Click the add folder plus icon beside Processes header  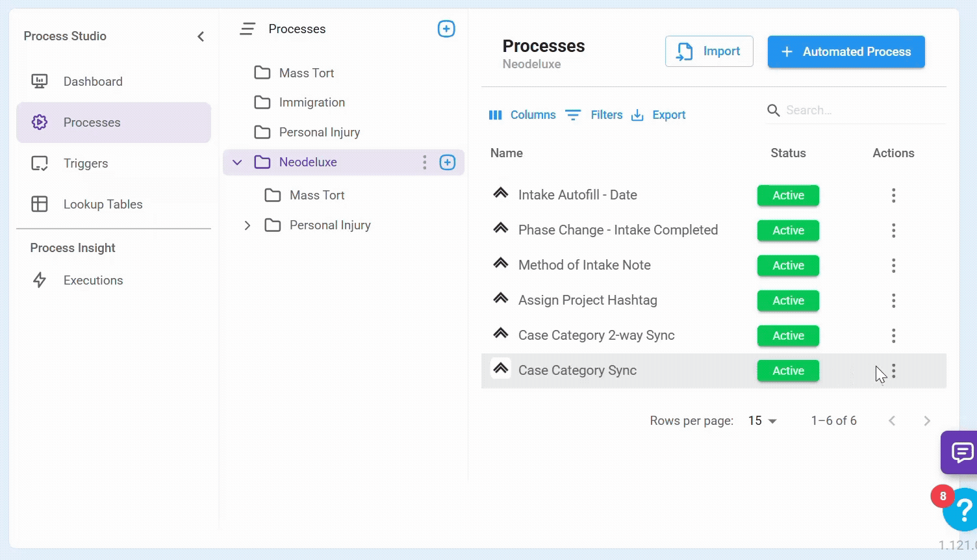click(x=446, y=29)
